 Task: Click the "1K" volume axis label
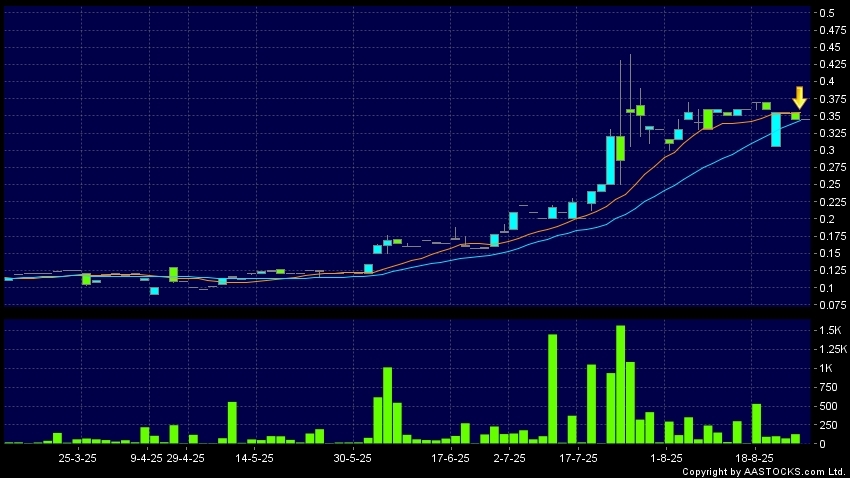point(826,369)
